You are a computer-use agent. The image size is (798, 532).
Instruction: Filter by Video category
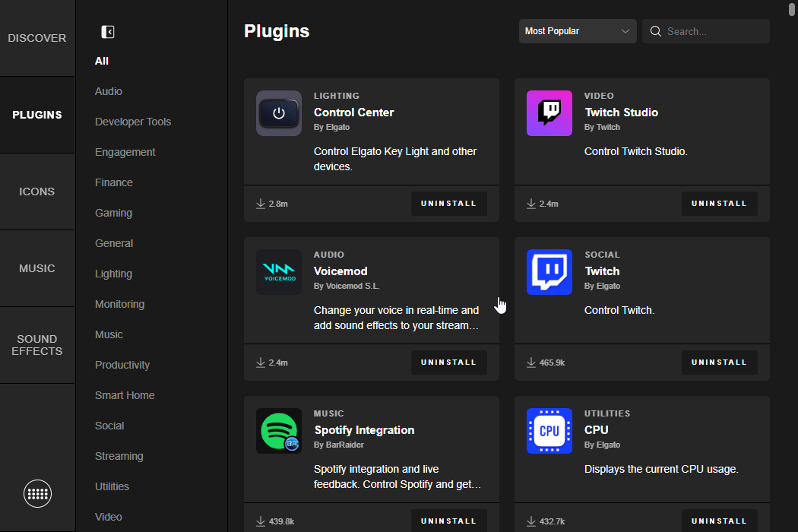pos(109,517)
